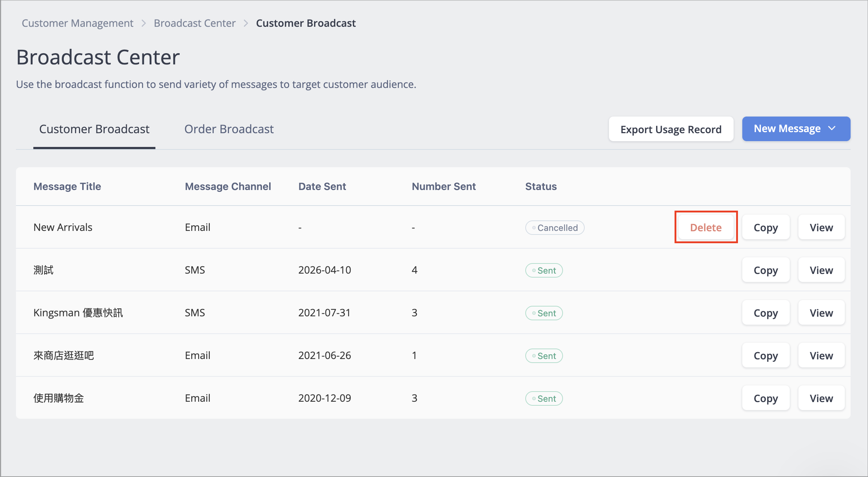Open the New Message dropdown
Image resolution: width=868 pixels, height=477 pixels.
coord(796,129)
